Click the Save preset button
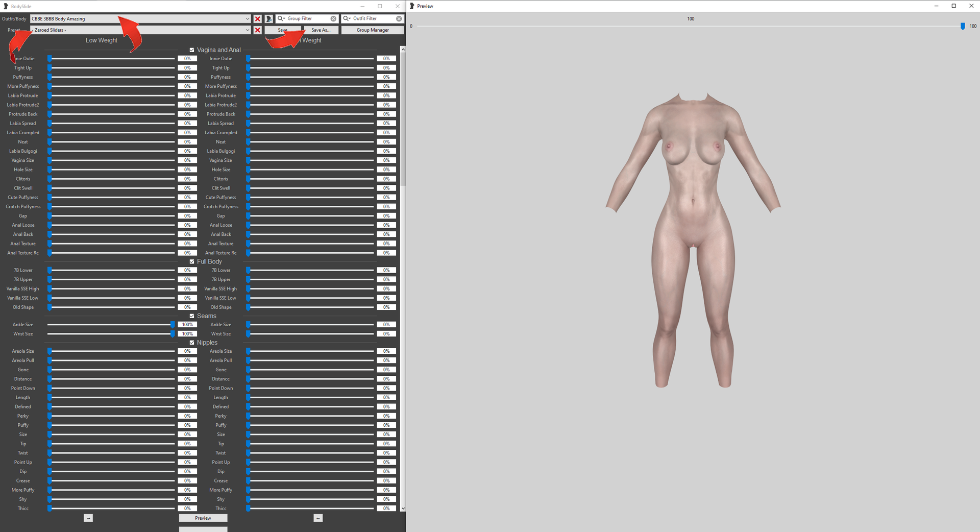Screen dimensions: 980x532 282,30
